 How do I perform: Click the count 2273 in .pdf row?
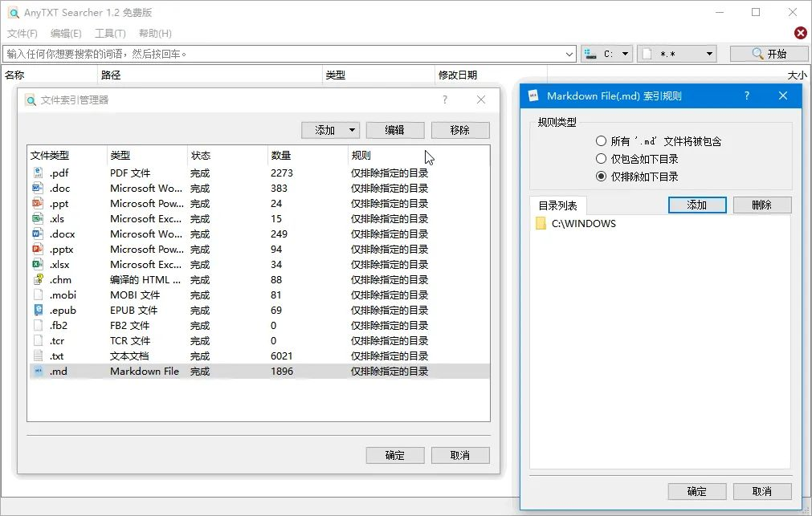tap(282, 173)
